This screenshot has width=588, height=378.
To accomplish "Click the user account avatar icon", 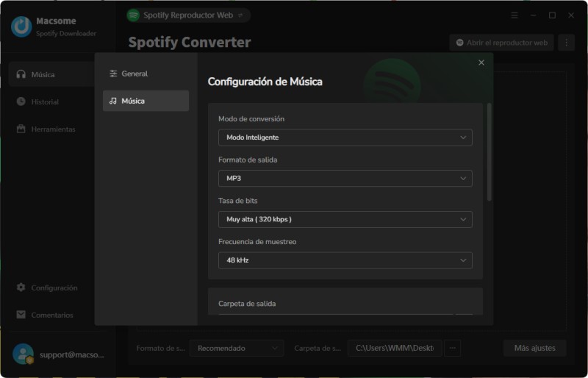I will (x=23, y=354).
